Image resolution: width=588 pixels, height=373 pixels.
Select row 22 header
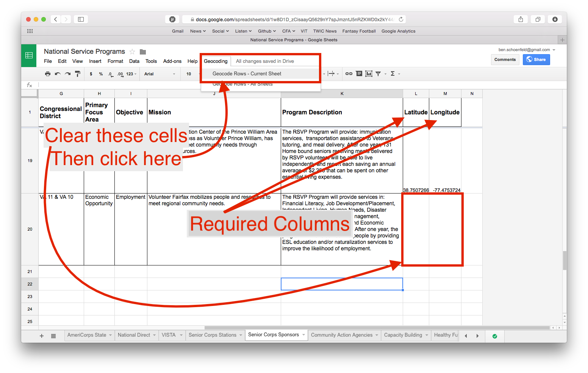pos(30,284)
